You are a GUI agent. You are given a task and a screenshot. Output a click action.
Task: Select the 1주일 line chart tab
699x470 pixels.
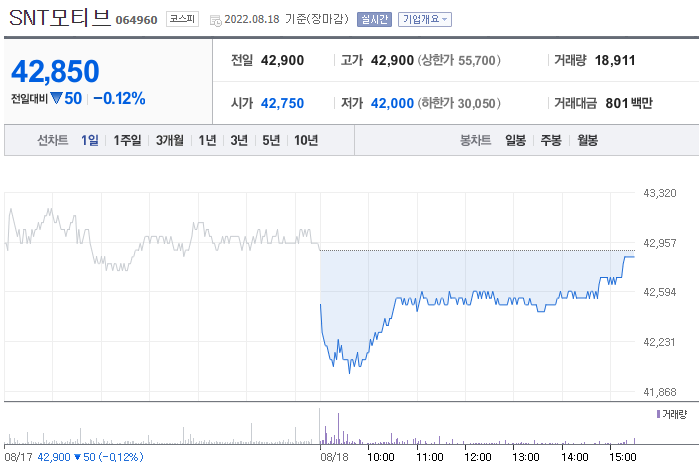coord(127,140)
